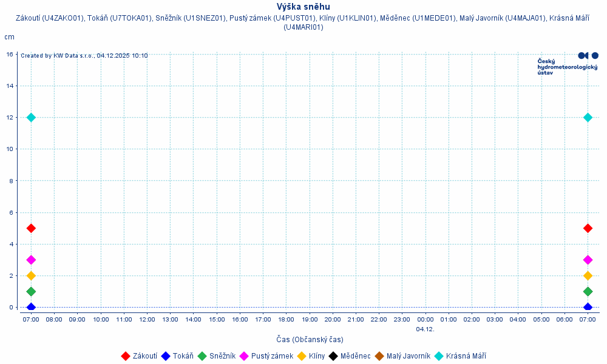
Task: Click the magenta Pustý zámek legend diamond
Action: point(244,356)
